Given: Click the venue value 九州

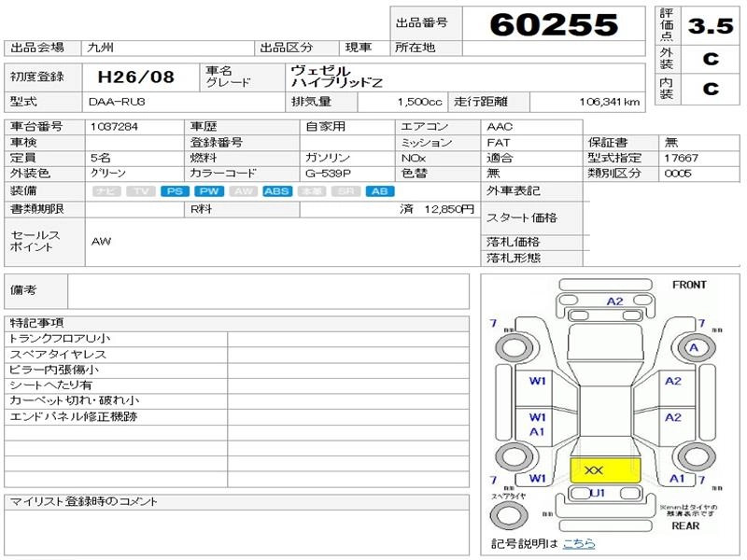Looking at the screenshot, I should 101,48.
